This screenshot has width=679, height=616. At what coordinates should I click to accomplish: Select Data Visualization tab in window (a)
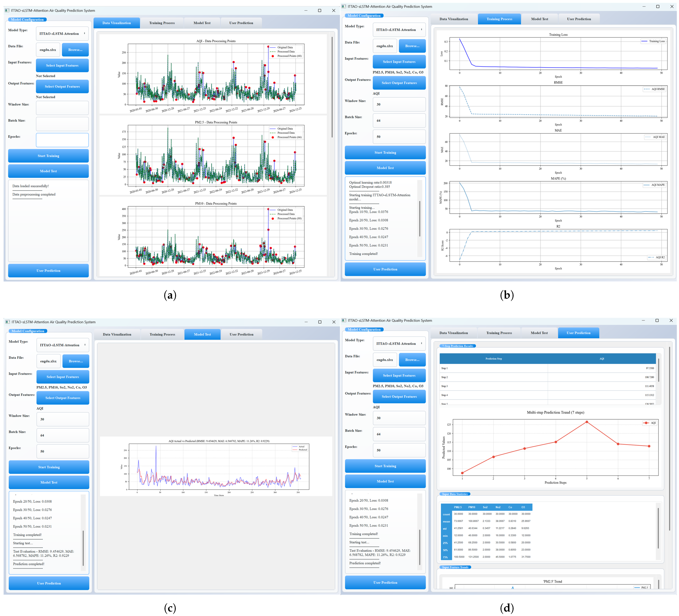tap(117, 23)
